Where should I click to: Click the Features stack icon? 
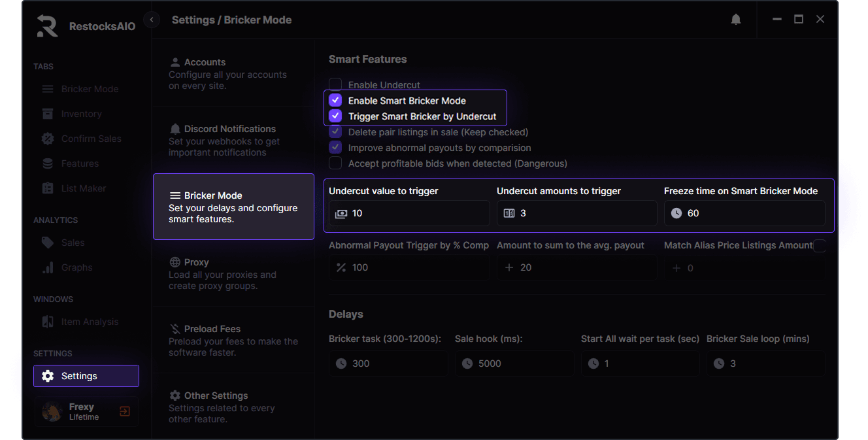point(48,163)
